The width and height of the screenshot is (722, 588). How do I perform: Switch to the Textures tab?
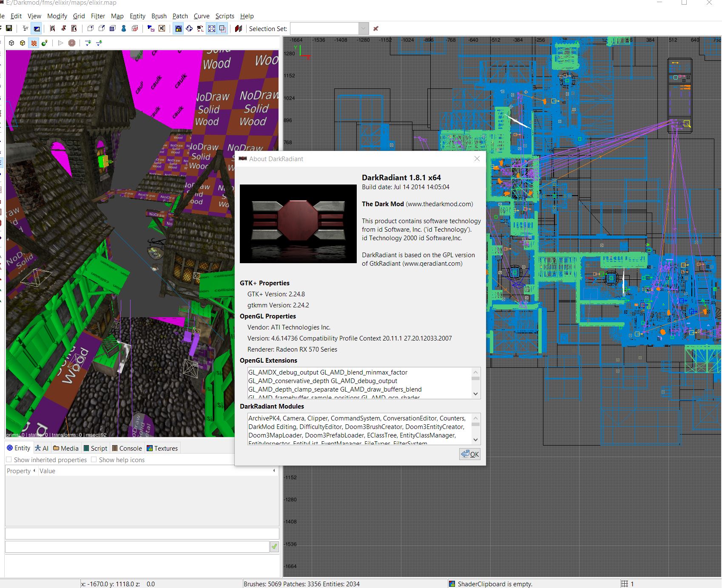pos(162,448)
